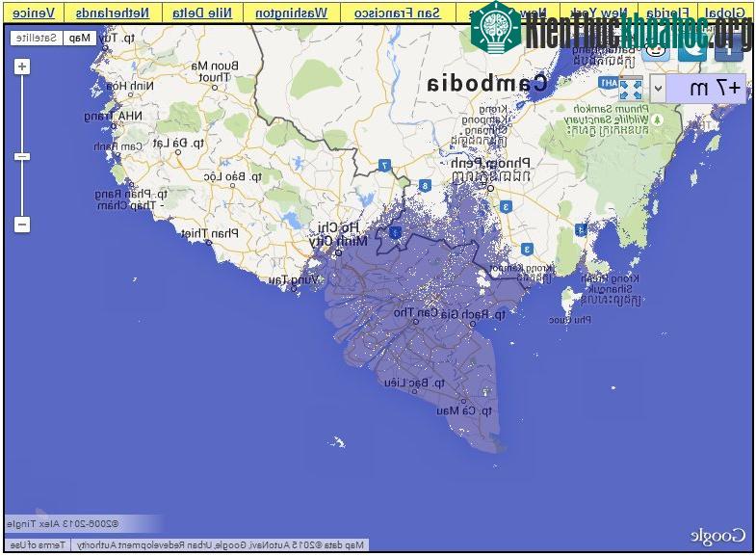
Task: Open the Nile Delta tab
Action: (x=202, y=13)
